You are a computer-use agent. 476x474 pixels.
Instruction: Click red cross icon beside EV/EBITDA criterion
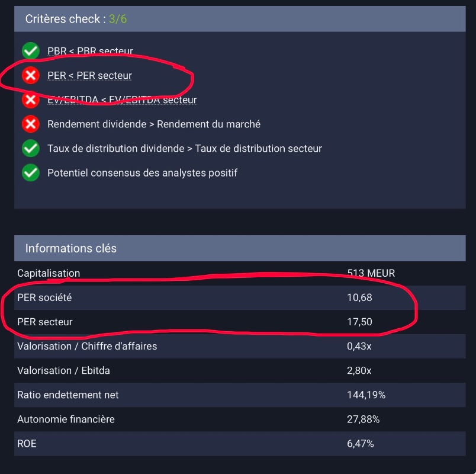30,100
